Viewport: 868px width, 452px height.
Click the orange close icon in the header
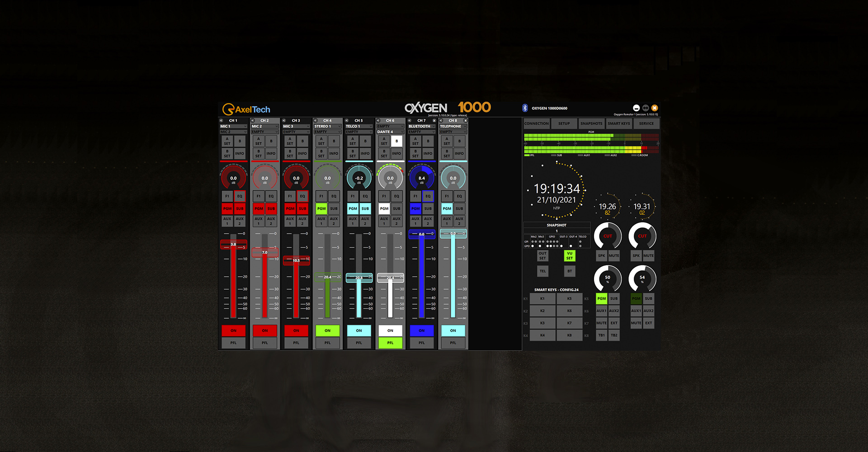[x=655, y=108]
